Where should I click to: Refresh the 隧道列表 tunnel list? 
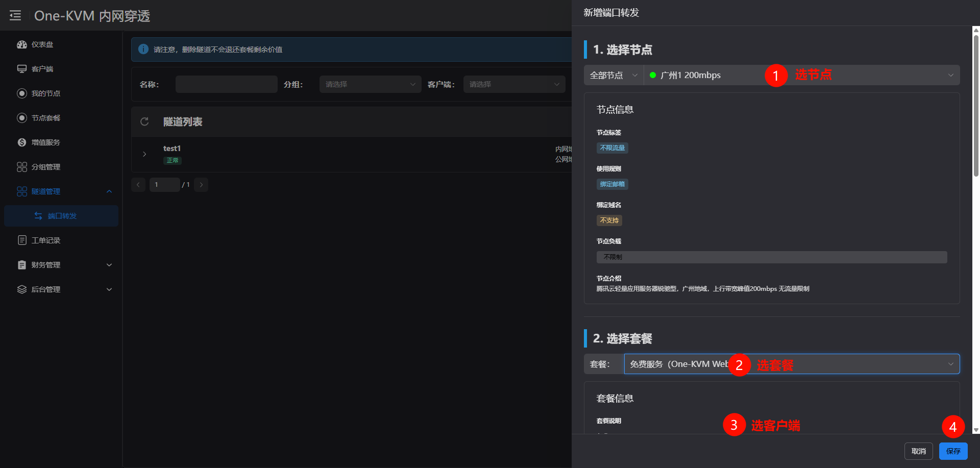[144, 121]
